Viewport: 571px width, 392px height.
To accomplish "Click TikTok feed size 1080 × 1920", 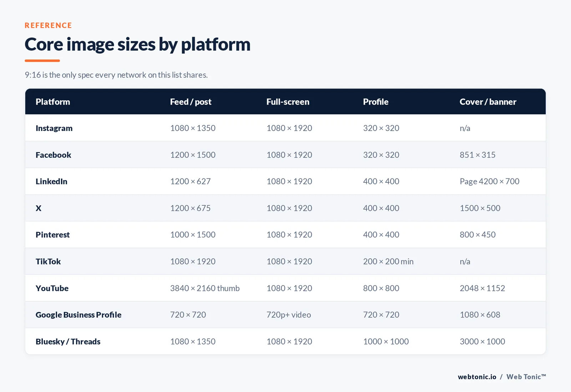I will (193, 262).
